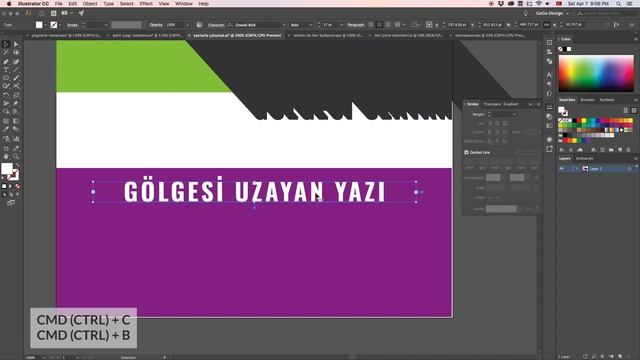Click the None color box in Color panel
The width and height of the screenshot is (640, 360).
click(x=560, y=49)
